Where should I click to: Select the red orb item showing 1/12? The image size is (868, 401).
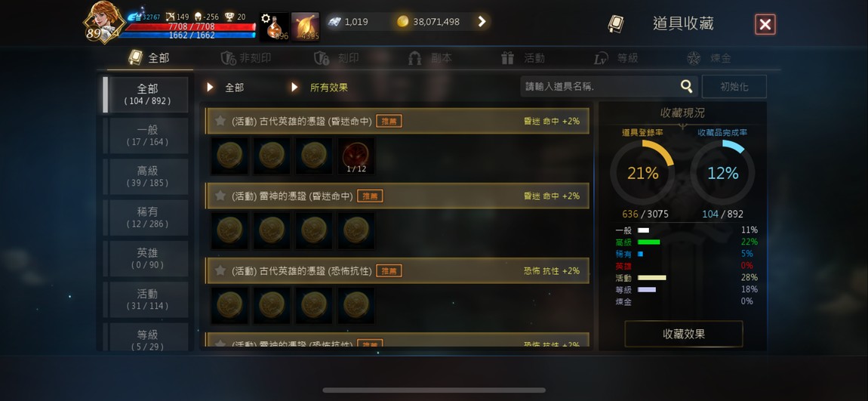click(x=356, y=156)
